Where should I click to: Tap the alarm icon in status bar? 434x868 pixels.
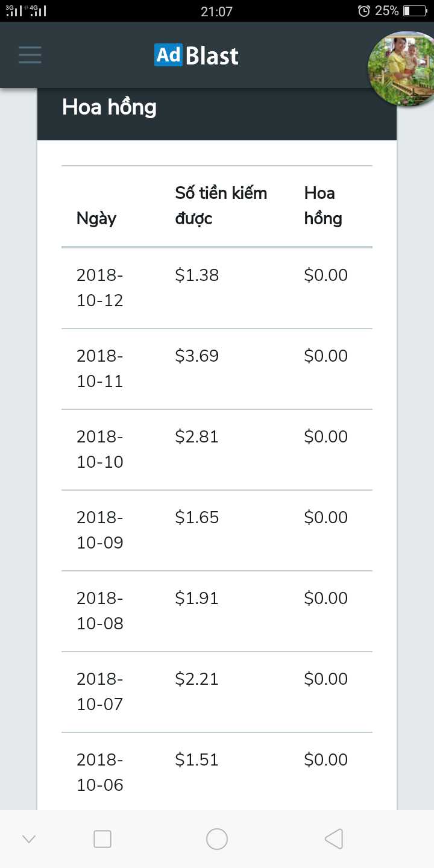(363, 11)
